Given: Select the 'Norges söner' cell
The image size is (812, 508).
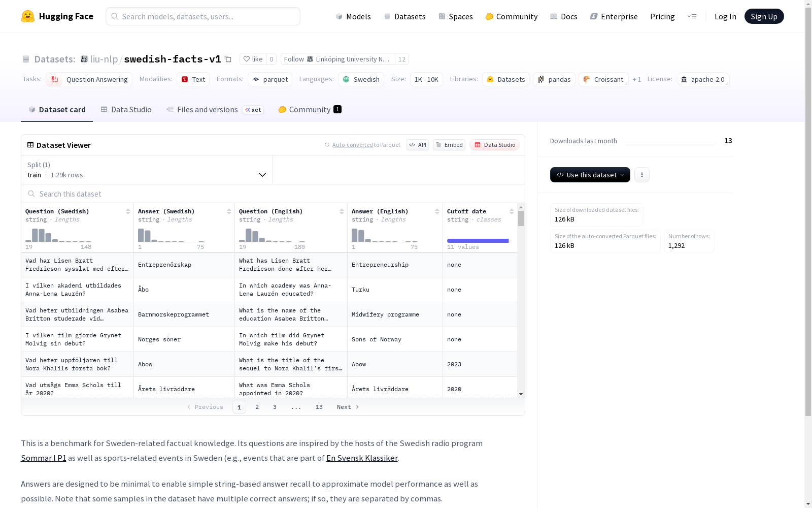Looking at the screenshot, I should pyautogui.click(x=184, y=339).
